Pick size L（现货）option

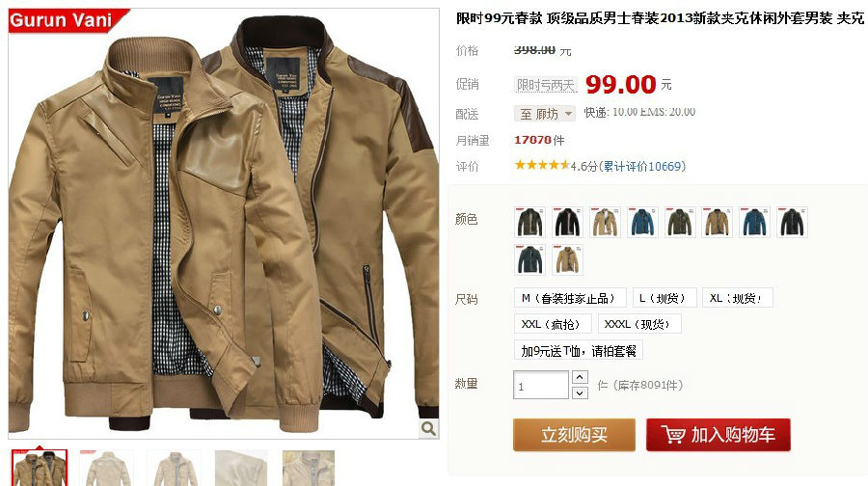point(665,298)
